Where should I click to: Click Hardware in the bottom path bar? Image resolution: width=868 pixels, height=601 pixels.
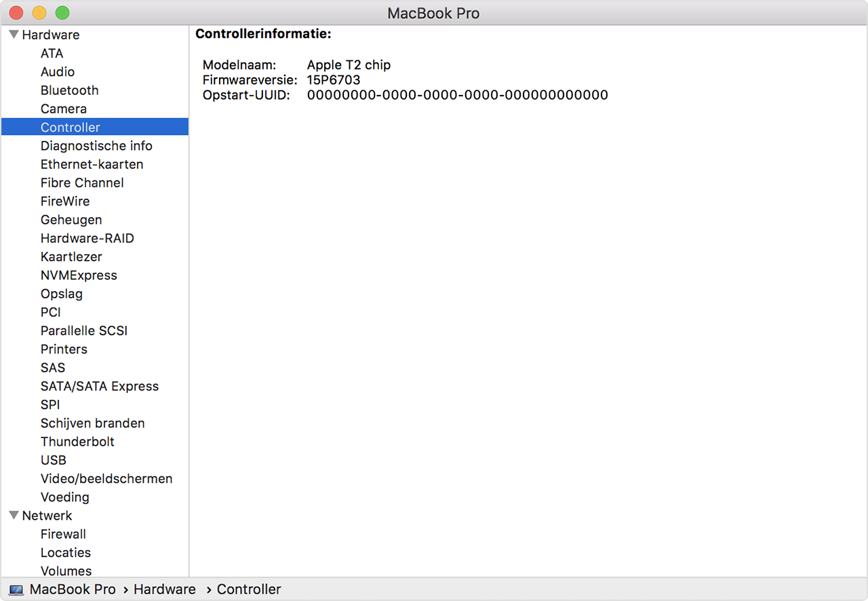(164, 590)
